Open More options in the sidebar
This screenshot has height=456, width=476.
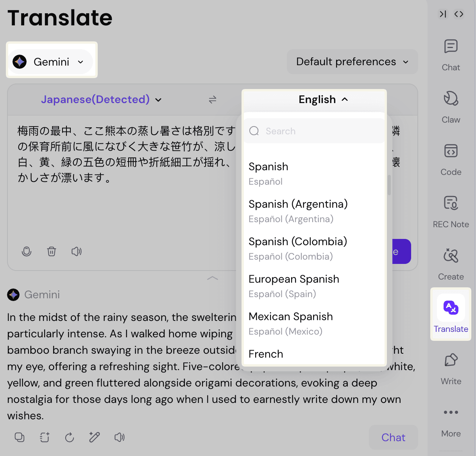[451, 422]
